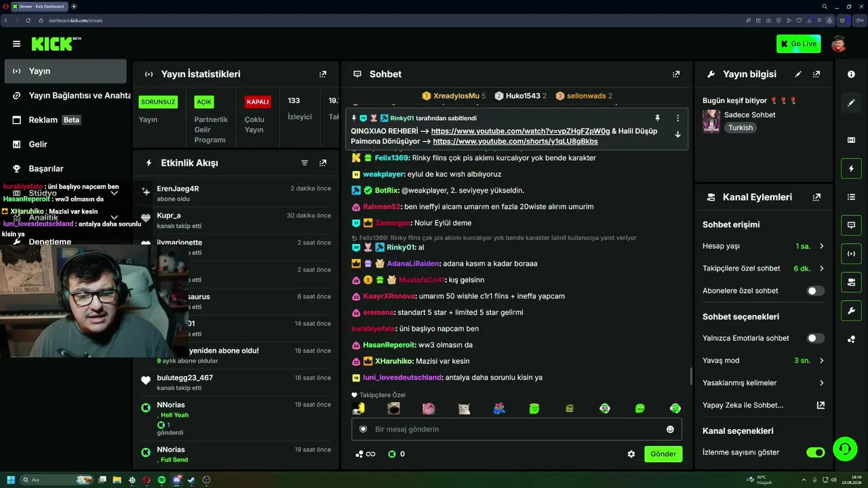This screenshot has width=868, height=488.
Task: Click the info icon in right sidebar
Action: tap(851, 74)
